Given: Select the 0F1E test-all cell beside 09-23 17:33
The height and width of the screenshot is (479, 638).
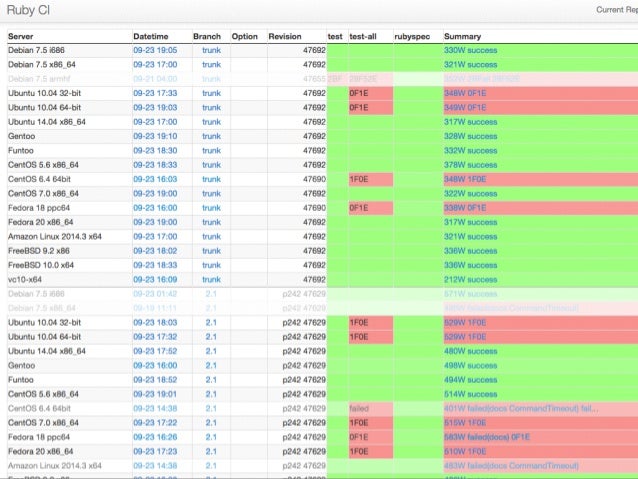Looking at the screenshot, I should click(371, 93).
